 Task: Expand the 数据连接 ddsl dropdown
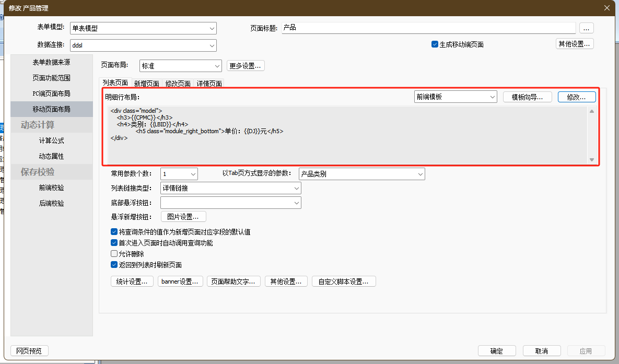click(x=143, y=45)
